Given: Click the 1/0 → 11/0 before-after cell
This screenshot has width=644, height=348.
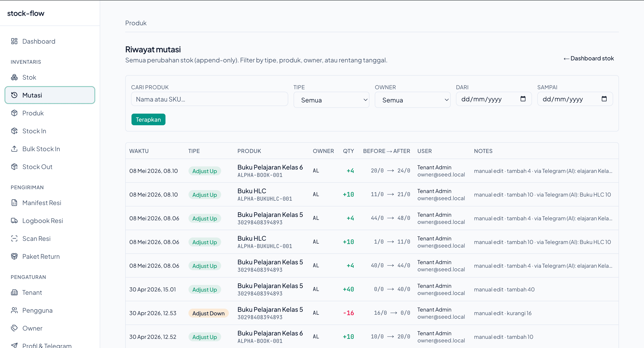Looking at the screenshot, I should coord(392,242).
